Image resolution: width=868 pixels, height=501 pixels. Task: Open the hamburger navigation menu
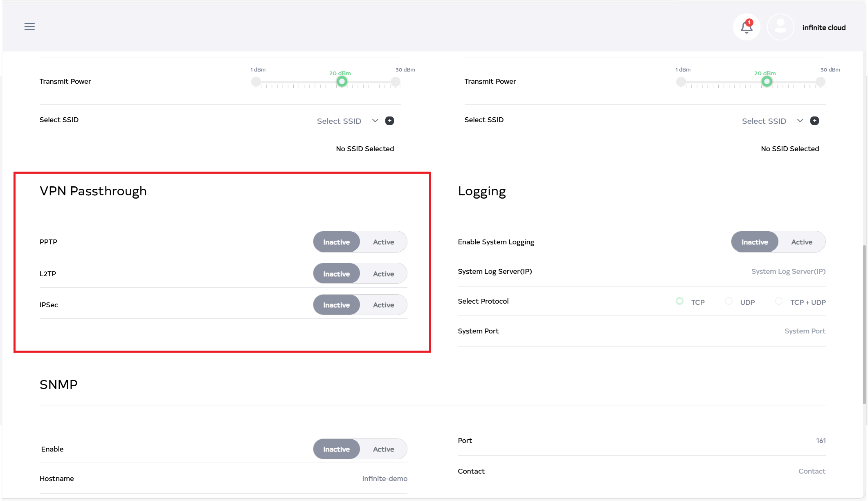29,27
